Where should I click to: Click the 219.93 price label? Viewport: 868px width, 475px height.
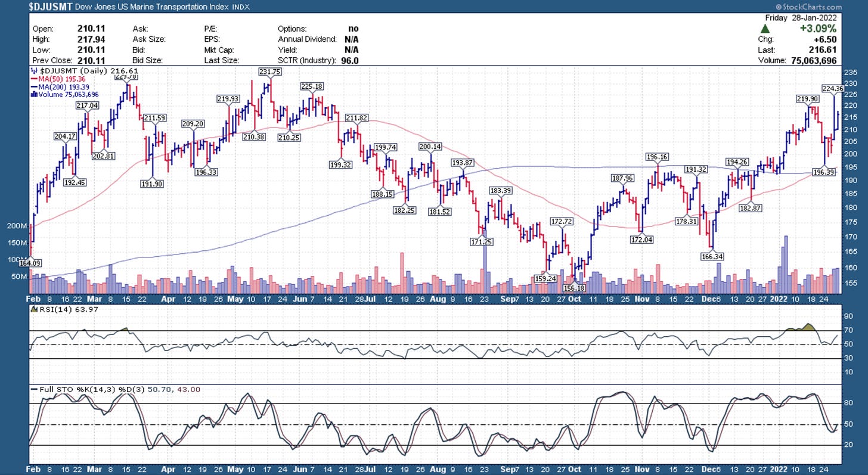pos(228,99)
